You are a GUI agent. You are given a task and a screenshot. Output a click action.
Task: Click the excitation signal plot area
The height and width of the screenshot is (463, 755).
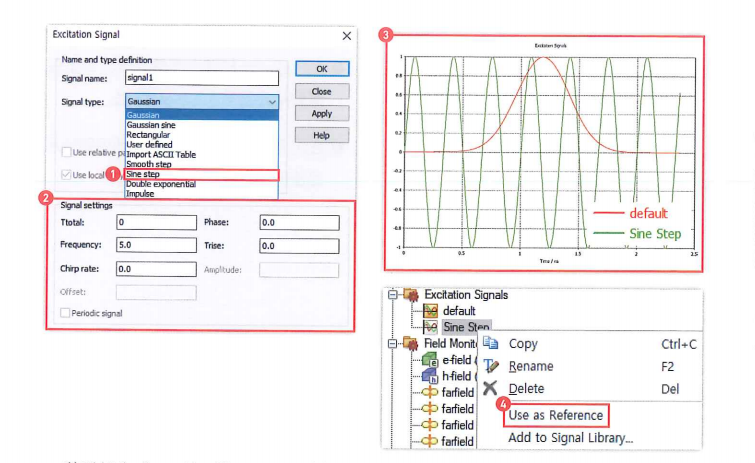point(549,152)
